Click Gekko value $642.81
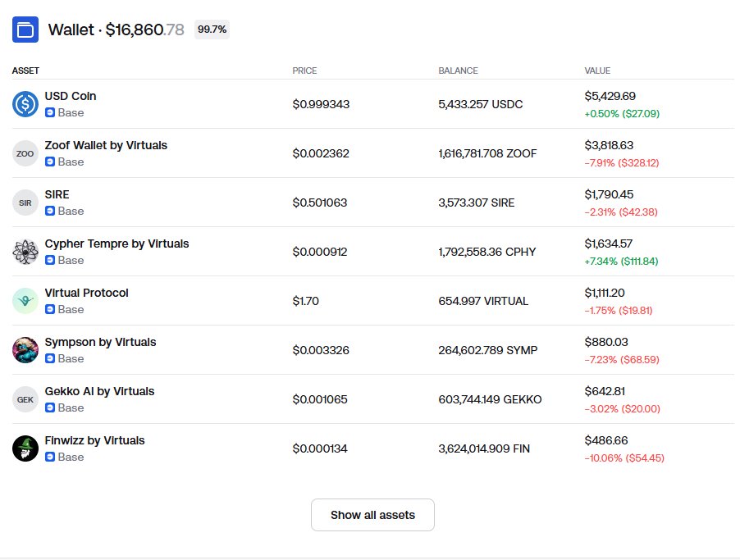740x560 pixels. (605, 391)
